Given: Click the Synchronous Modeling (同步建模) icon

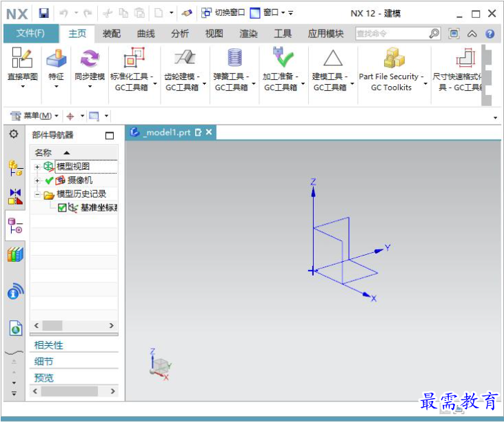Looking at the screenshot, I should pyautogui.click(x=90, y=58).
